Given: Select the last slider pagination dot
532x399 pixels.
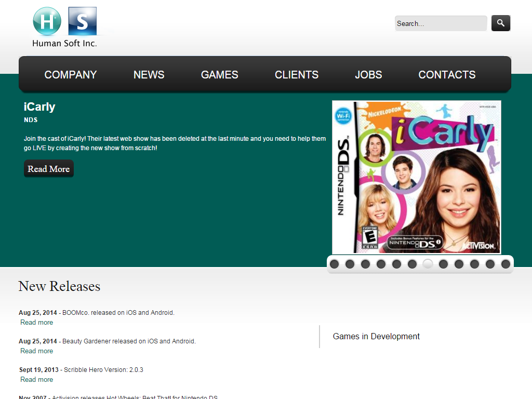Looking at the screenshot, I should [x=506, y=264].
